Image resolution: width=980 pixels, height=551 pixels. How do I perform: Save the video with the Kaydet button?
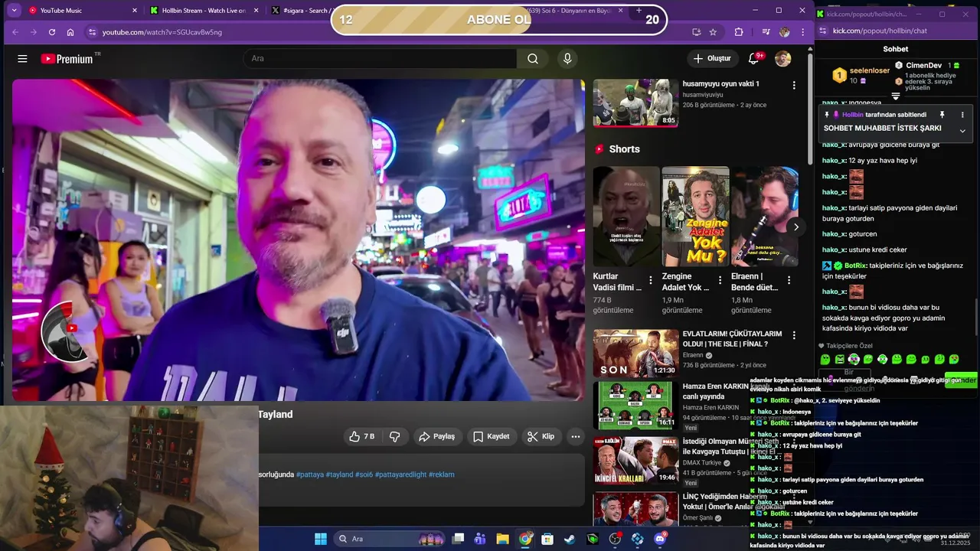(x=491, y=436)
